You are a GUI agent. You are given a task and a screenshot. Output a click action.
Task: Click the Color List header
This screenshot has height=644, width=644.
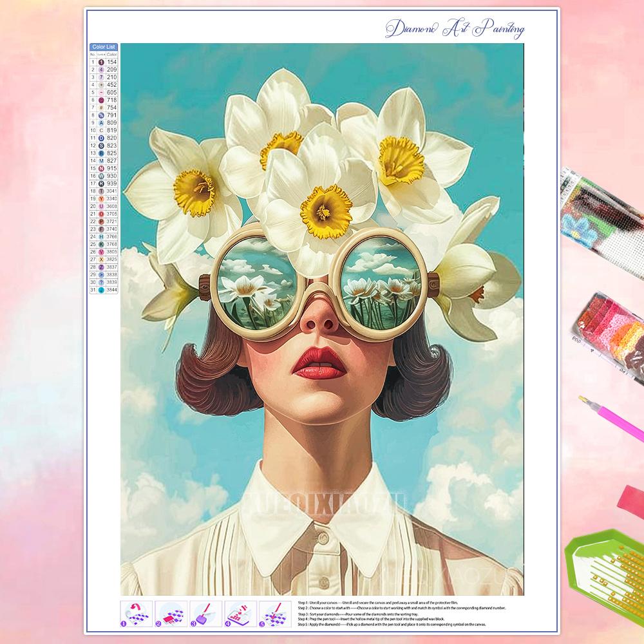[x=104, y=47]
